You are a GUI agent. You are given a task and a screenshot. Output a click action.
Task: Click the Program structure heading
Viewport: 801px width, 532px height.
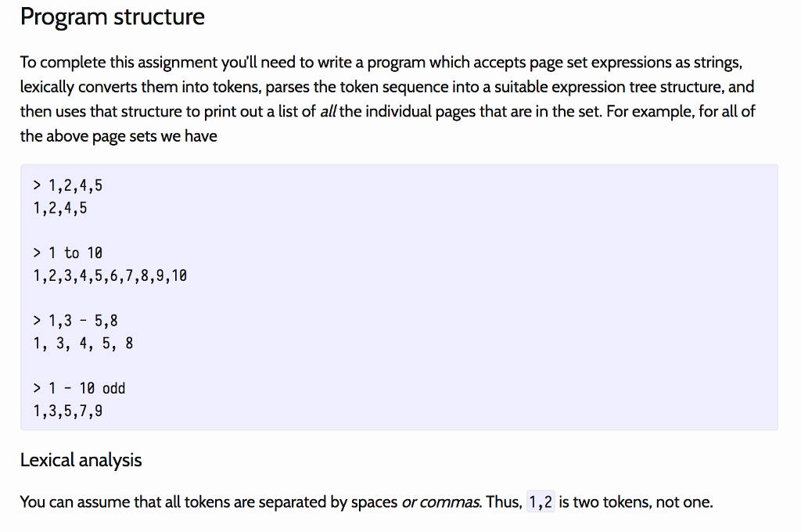coord(113,17)
